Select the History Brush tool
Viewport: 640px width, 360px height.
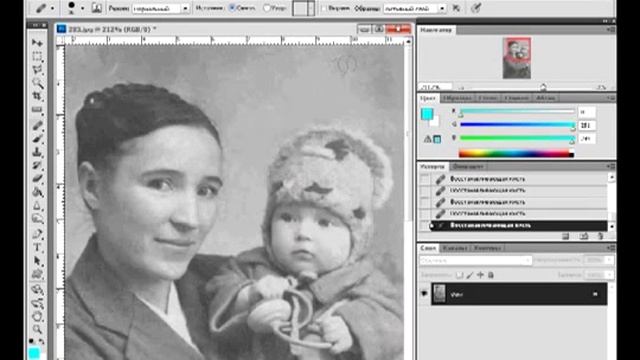[x=37, y=165]
